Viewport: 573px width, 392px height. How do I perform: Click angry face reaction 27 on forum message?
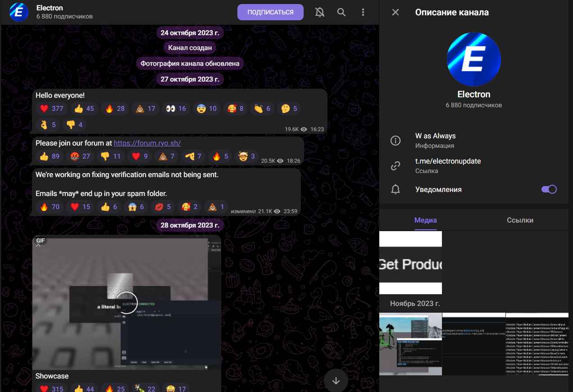click(80, 156)
